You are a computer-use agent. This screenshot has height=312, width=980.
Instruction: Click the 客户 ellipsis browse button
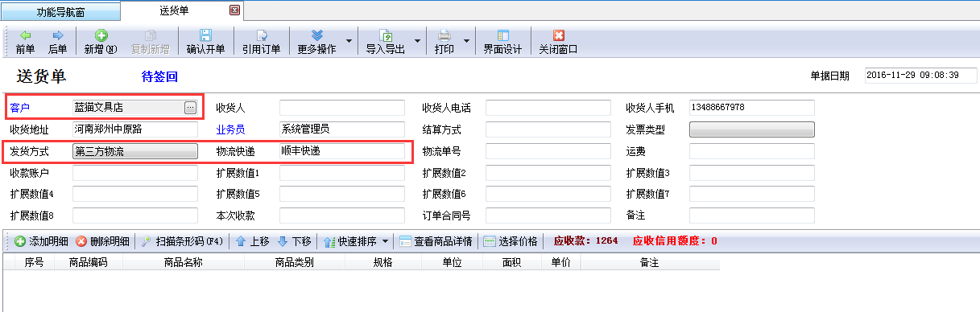[x=190, y=107]
